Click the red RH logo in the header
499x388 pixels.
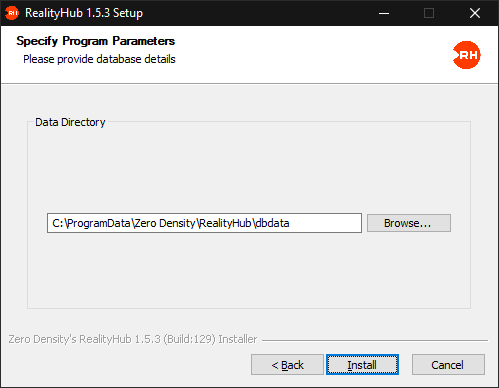(x=466, y=55)
